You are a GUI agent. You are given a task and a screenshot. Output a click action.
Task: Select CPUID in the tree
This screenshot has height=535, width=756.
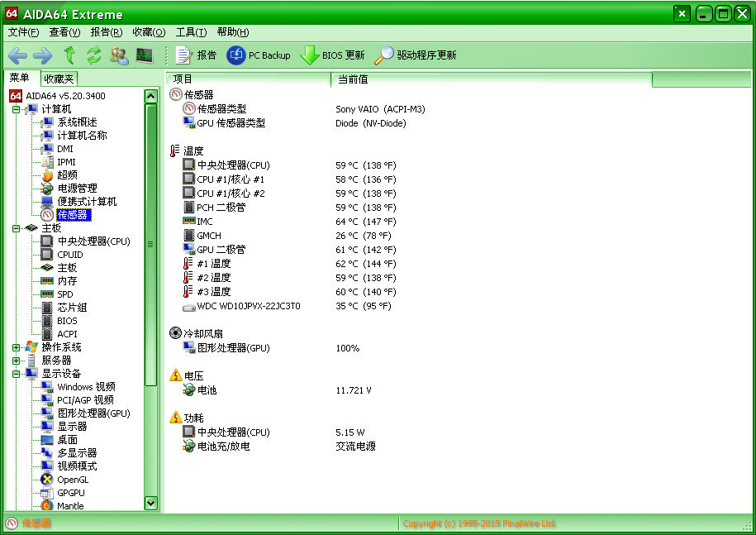pos(70,255)
